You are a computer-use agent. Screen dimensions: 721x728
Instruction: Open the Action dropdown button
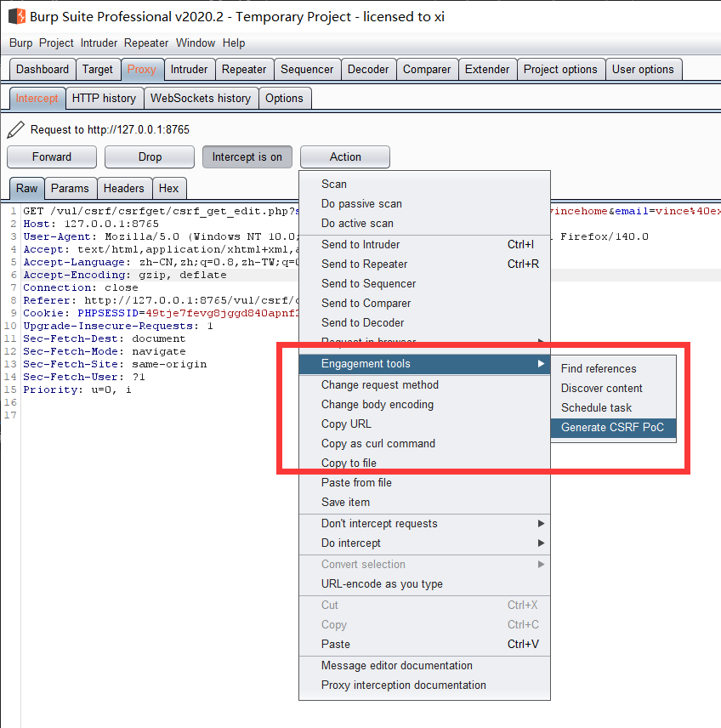click(x=345, y=157)
